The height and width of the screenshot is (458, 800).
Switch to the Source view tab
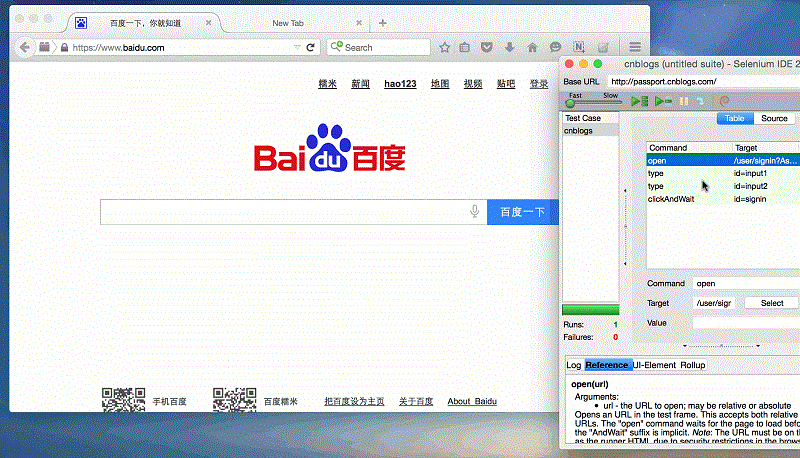tap(774, 118)
